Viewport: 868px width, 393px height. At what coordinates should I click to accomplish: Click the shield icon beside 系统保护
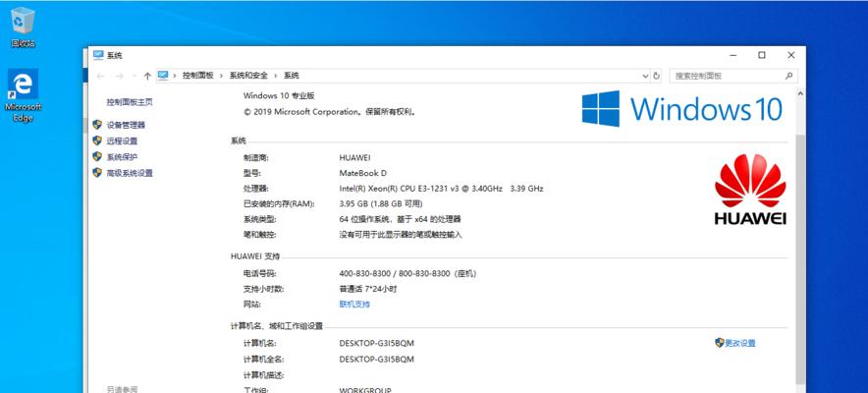97,156
